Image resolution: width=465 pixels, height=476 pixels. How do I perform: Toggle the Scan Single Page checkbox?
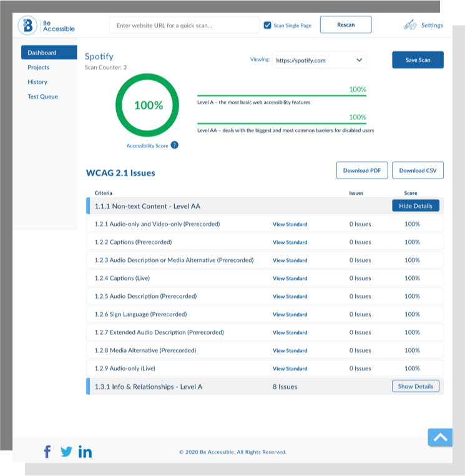(267, 25)
